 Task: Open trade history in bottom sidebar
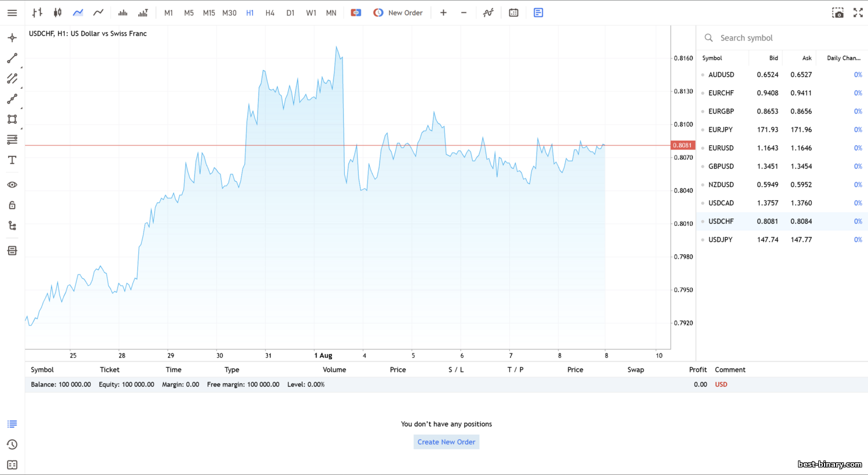point(12,444)
